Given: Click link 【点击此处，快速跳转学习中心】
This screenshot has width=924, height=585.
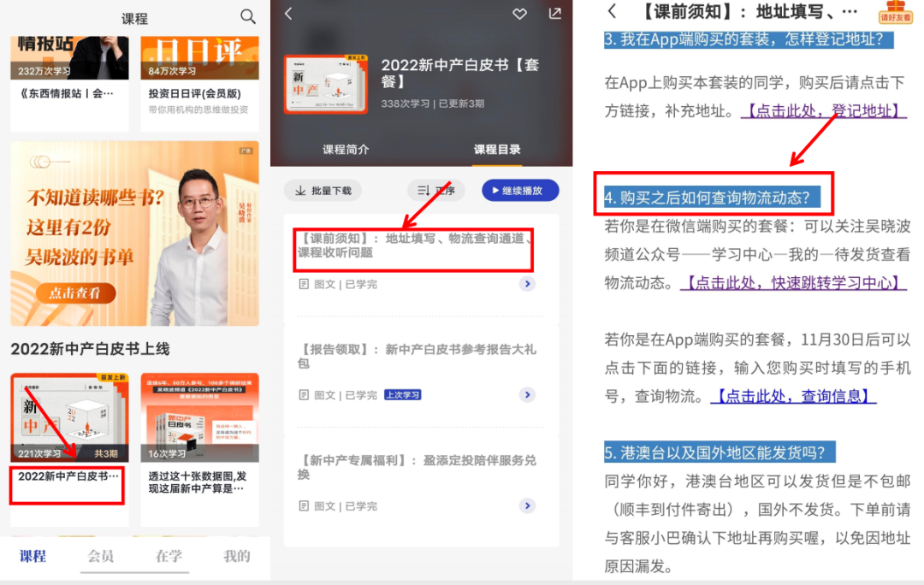Looking at the screenshot, I should pyautogui.click(x=793, y=283).
